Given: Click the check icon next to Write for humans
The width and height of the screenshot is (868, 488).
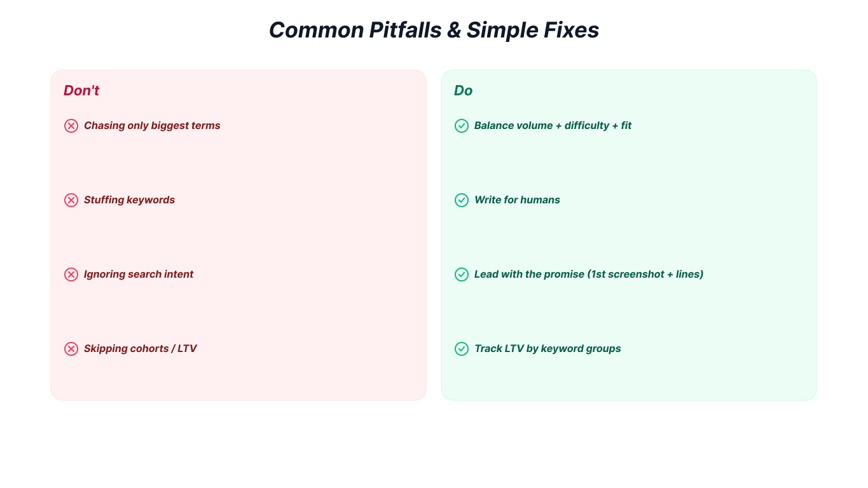Looking at the screenshot, I should click(462, 200).
